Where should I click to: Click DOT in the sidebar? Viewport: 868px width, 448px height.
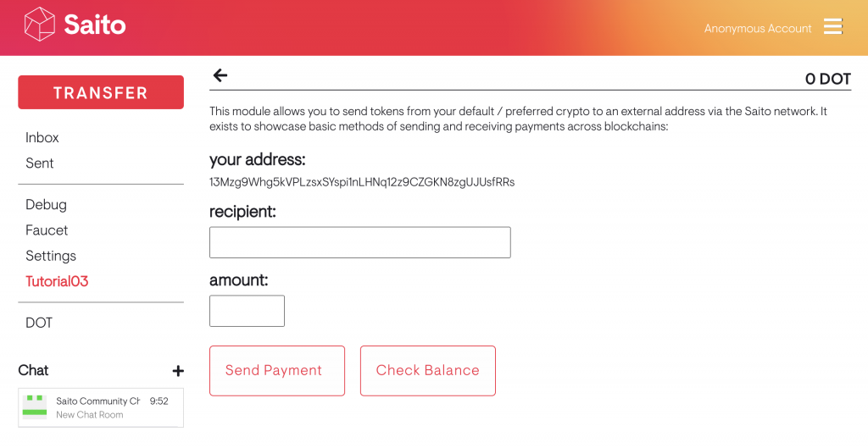[39, 324]
